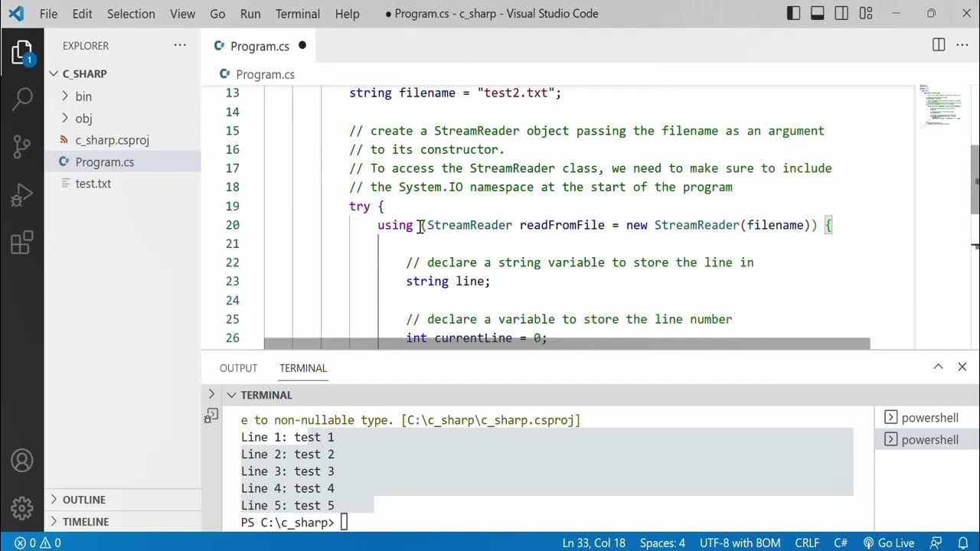The height and width of the screenshot is (551, 980).
Task: Close the terminal panel with X
Action: [962, 367]
